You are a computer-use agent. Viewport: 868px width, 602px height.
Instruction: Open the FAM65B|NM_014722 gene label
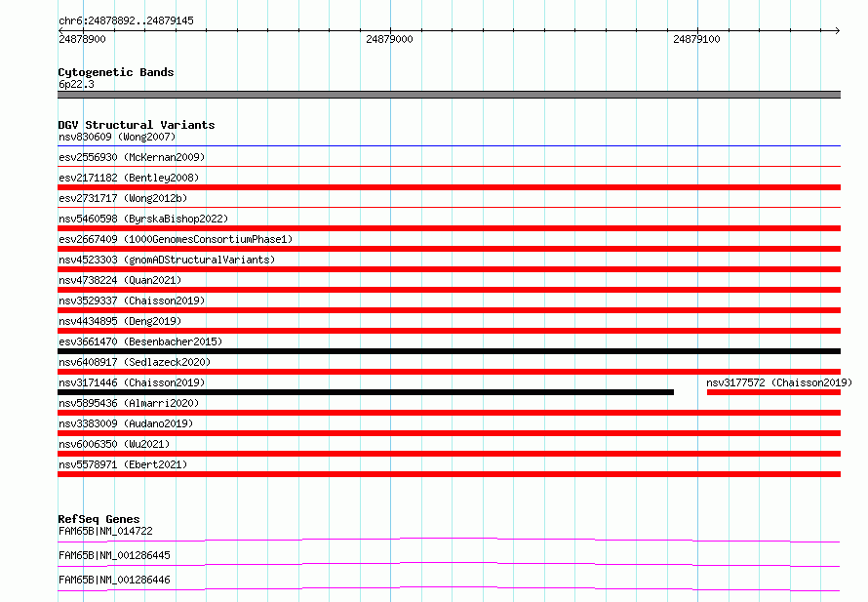point(105,531)
